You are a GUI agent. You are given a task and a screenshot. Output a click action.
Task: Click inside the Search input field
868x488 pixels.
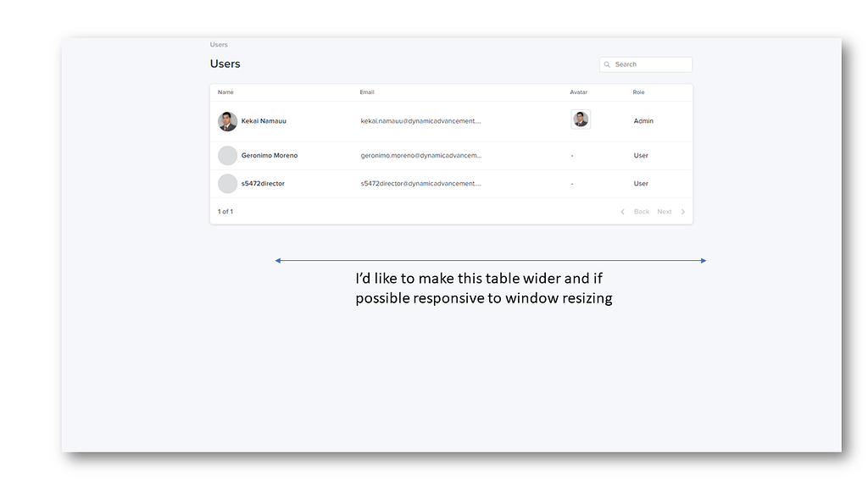pos(648,64)
